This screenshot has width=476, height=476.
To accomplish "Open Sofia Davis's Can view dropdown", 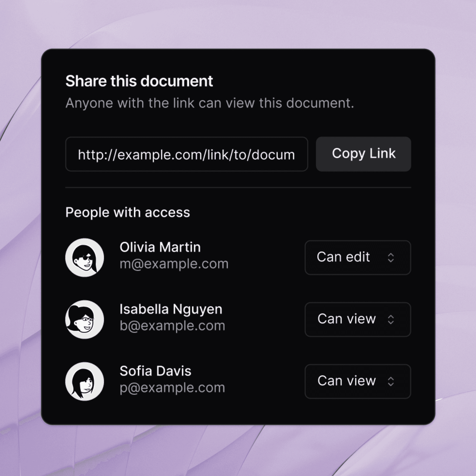I will [358, 381].
